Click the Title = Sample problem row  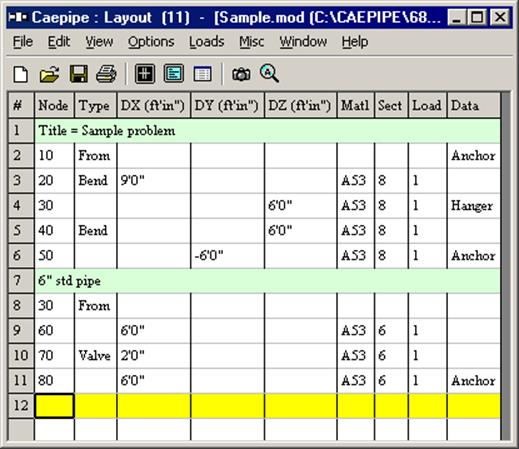[x=267, y=131]
